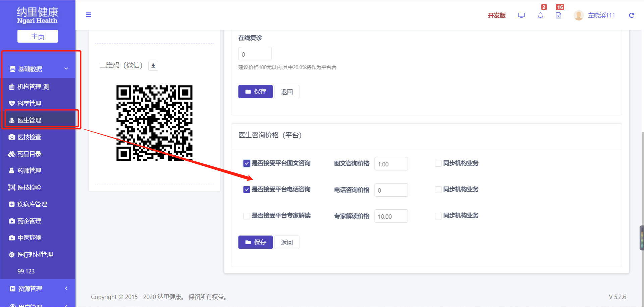The height and width of the screenshot is (307, 644).
Task: Open the monitor display icon in header
Action: click(x=521, y=15)
